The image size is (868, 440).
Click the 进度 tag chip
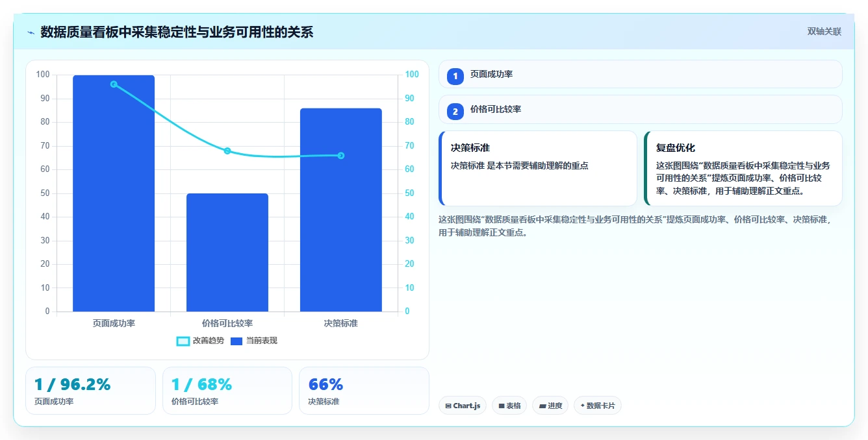click(x=550, y=406)
